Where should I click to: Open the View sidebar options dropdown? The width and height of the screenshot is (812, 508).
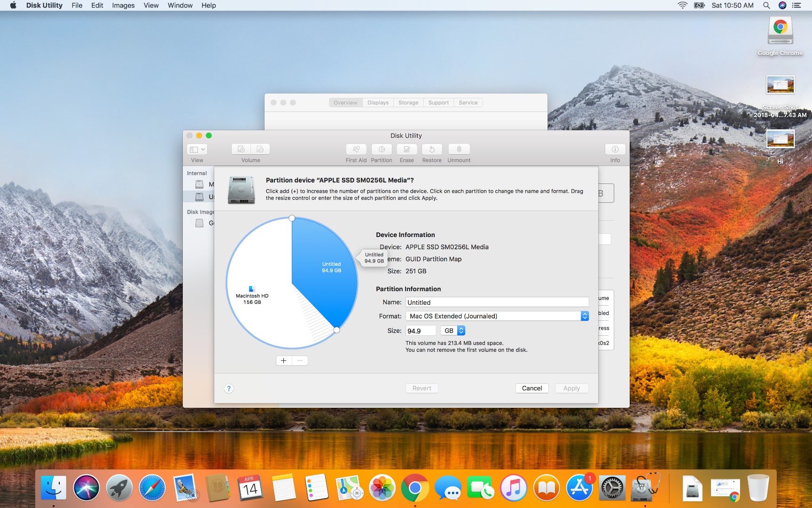point(197,149)
